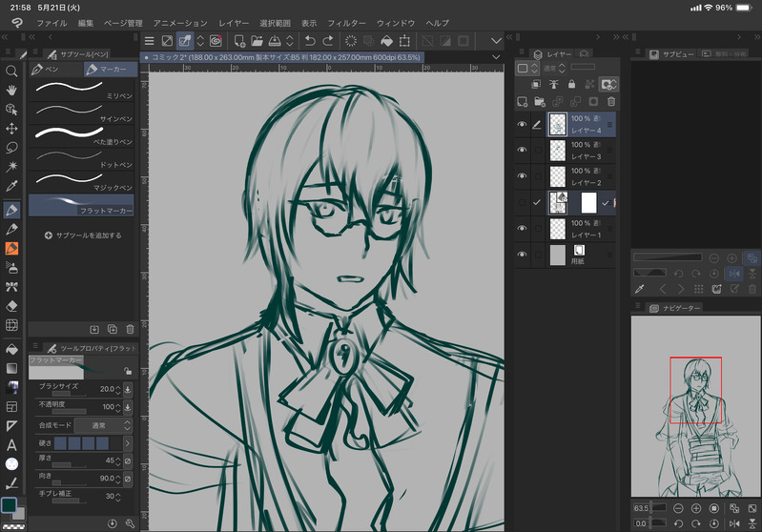Click the layer opacity slider in layer panel

tap(583, 67)
